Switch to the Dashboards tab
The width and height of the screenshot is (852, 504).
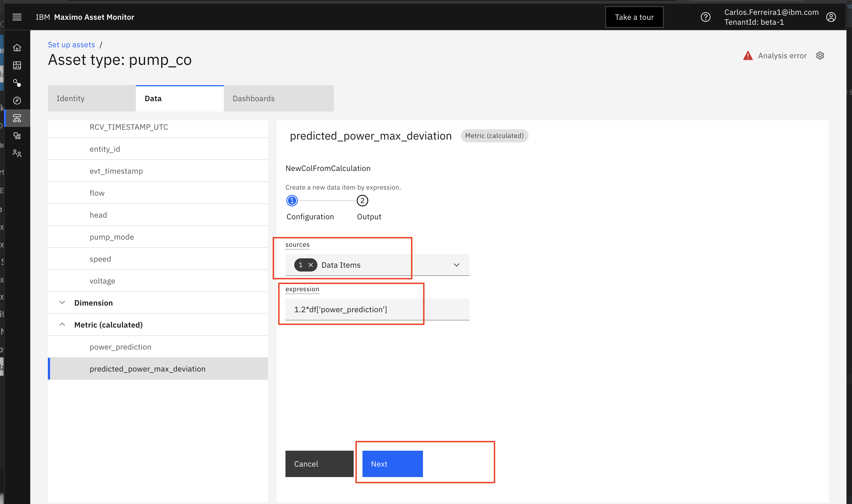(x=279, y=98)
